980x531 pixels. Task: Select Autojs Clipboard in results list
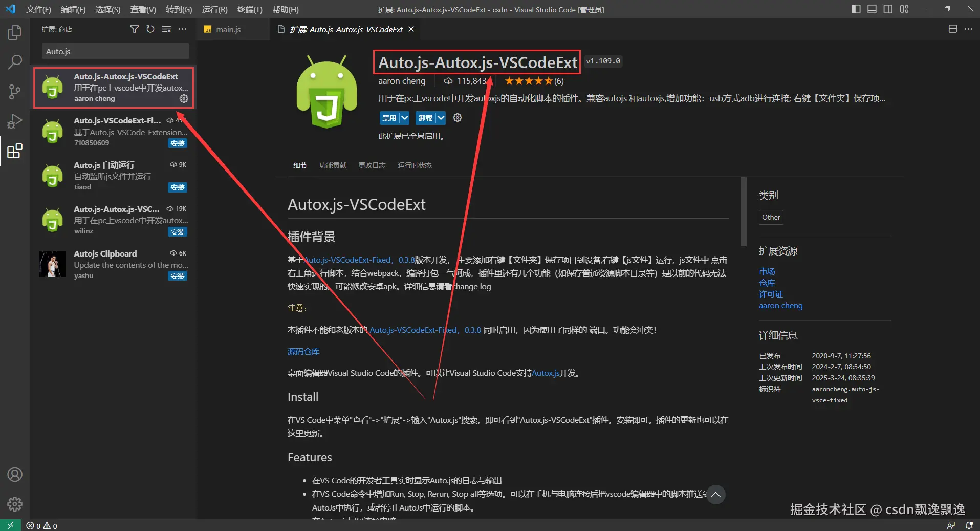pos(114,264)
